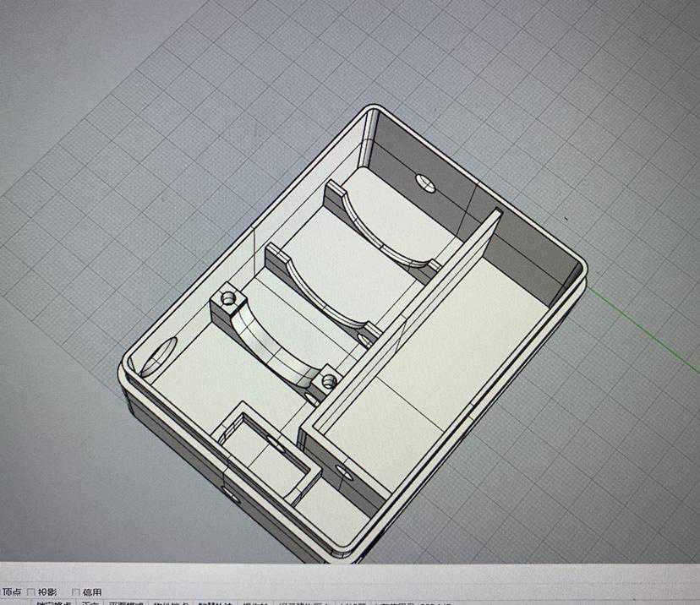Enable the 投影 (Project) osnap checkbox
The image size is (700, 605).
(x=31, y=592)
